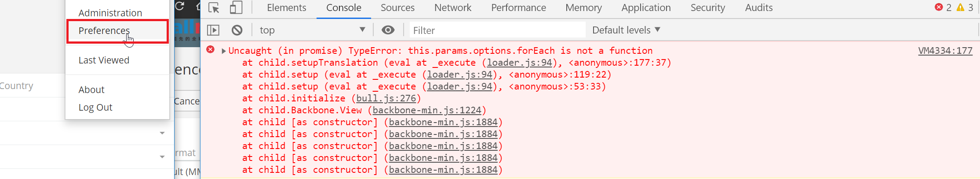Click the red error count icon
This screenshot has width=980, height=179.
tap(939, 7)
